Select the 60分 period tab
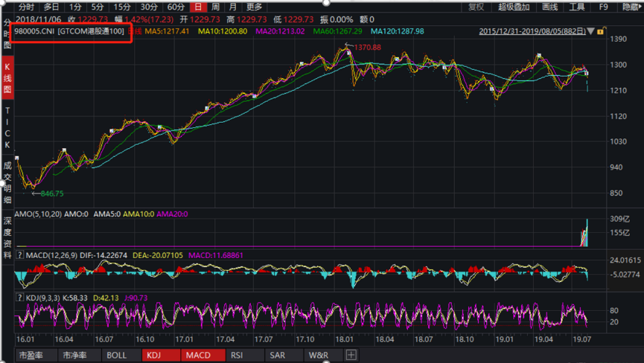Viewport: 644px width, 363px height. [x=176, y=7]
